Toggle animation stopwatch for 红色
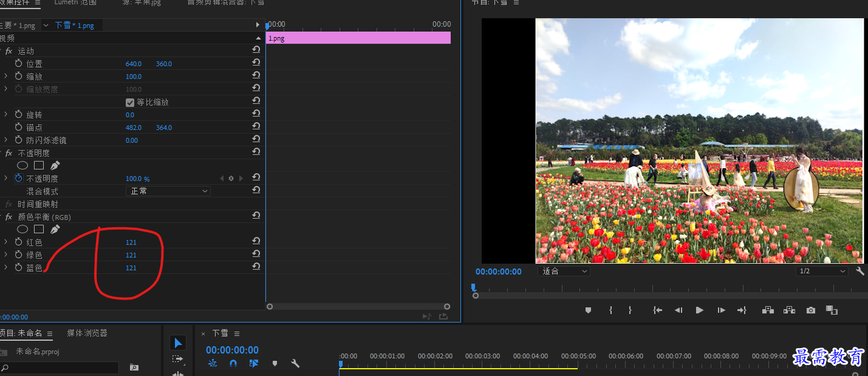Image resolution: width=868 pixels, height=376 pixels. pyautogui.click(x=19, y=242)
